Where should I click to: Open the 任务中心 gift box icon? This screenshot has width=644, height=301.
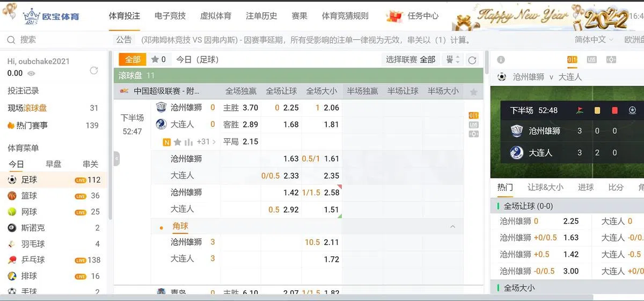394,16
